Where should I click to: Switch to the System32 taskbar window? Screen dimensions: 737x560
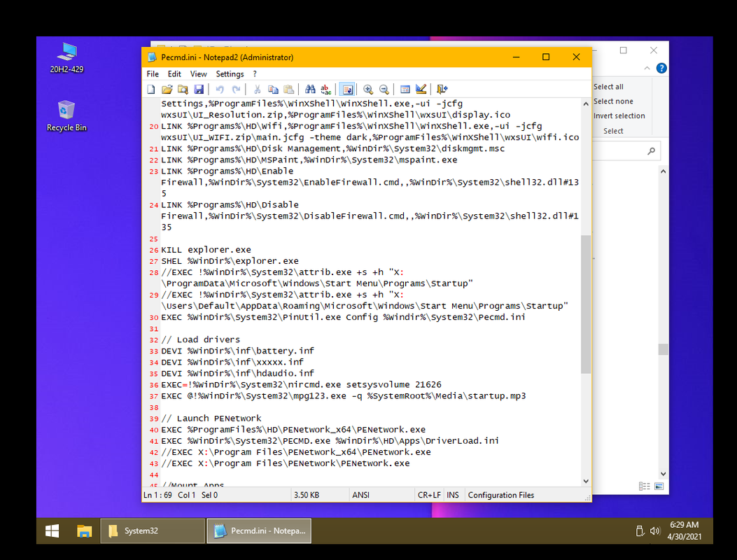click(x=153, y=531)
